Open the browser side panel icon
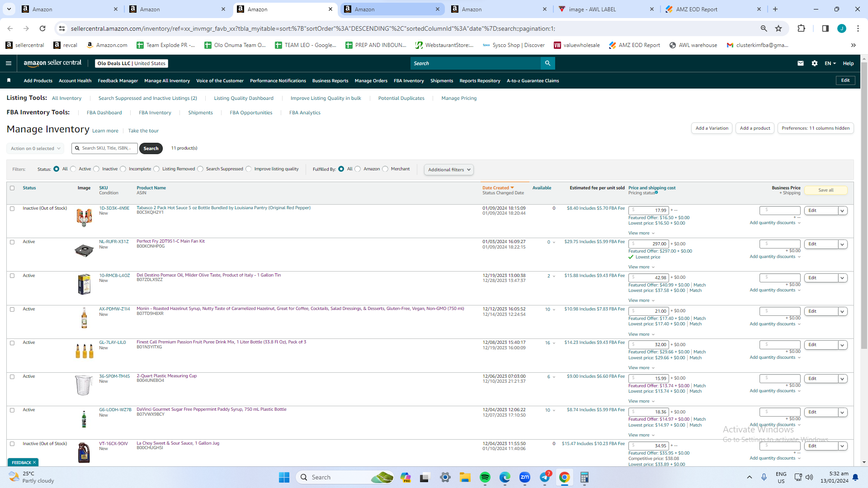Viewport: 868px width, 488px height. pyautogui.click(x=825, y=28)
